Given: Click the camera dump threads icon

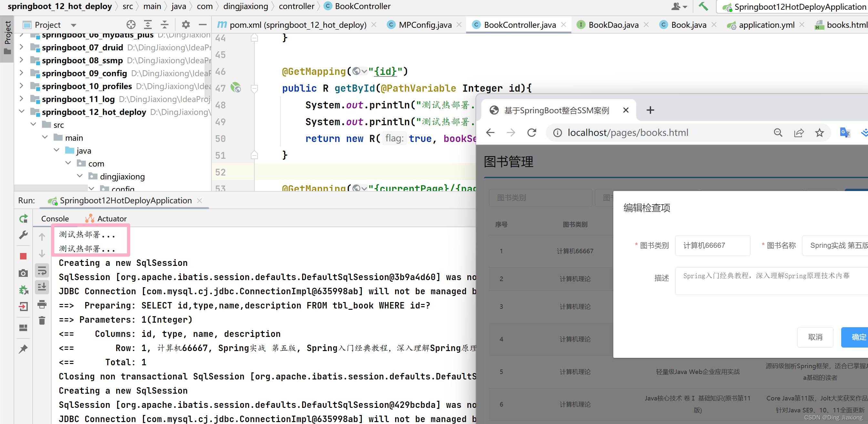Looking at the screenshot, I should (23, 273).
